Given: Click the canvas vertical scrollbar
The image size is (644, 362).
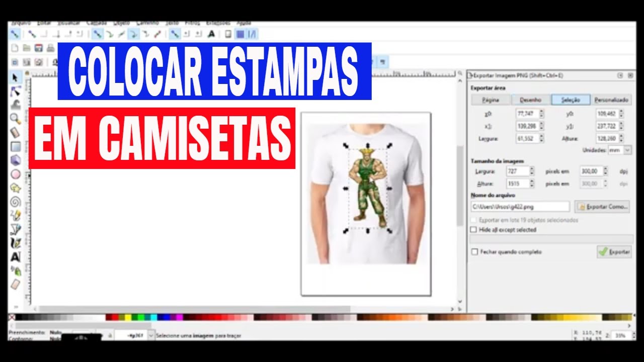Looking at the screenshot, I should click(459, 187).
